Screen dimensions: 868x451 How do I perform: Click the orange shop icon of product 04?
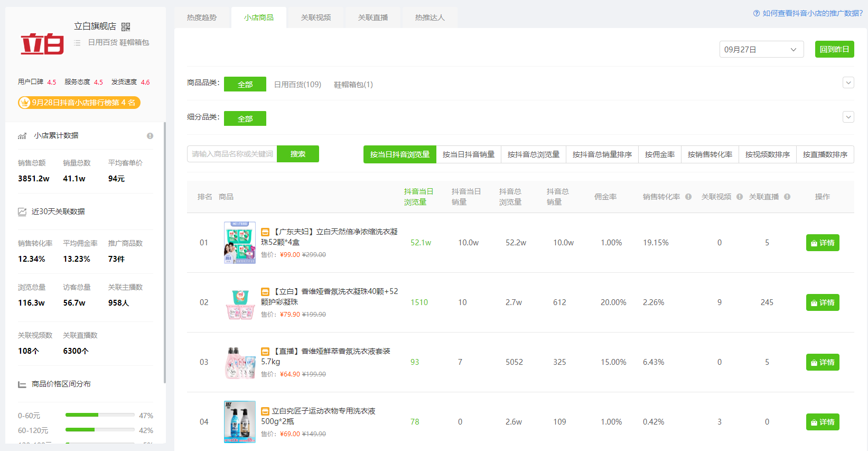pos(265,411)
